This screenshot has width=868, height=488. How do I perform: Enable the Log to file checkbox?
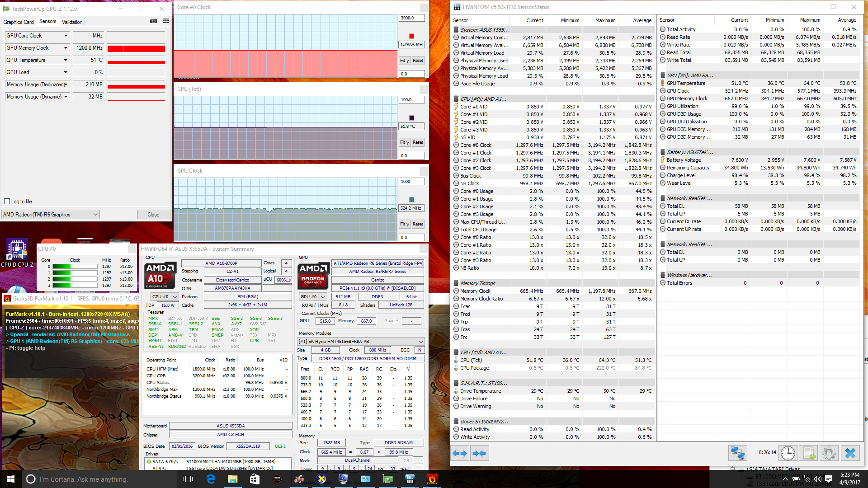pyautogui.click(x=7, y=202)
